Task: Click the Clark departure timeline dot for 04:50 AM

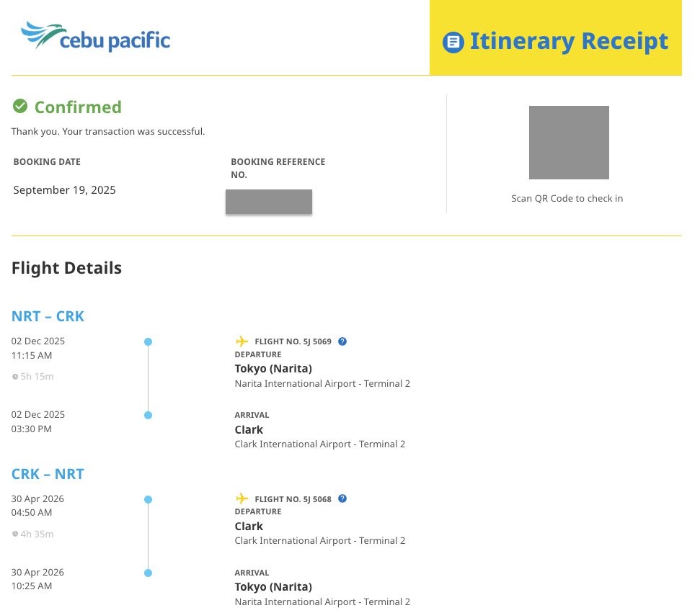Action: 148,499
